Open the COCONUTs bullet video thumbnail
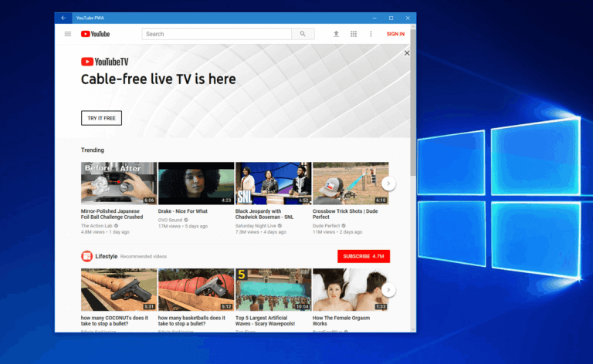 click(119, 290)
